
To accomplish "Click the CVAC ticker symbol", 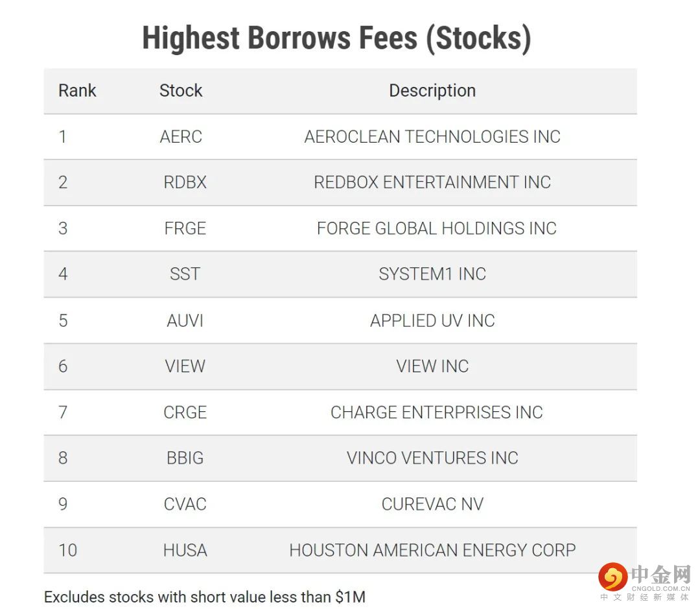I will tap(185, 504).
